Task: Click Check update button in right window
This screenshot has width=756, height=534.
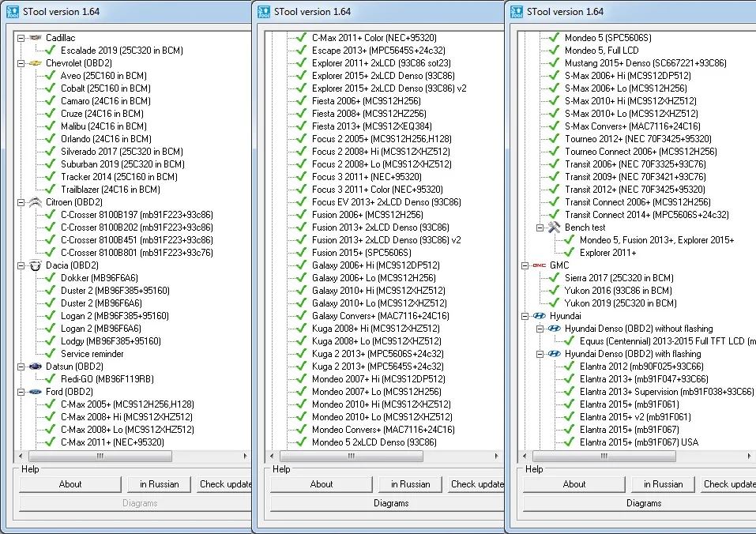Action: pos(728,484)
